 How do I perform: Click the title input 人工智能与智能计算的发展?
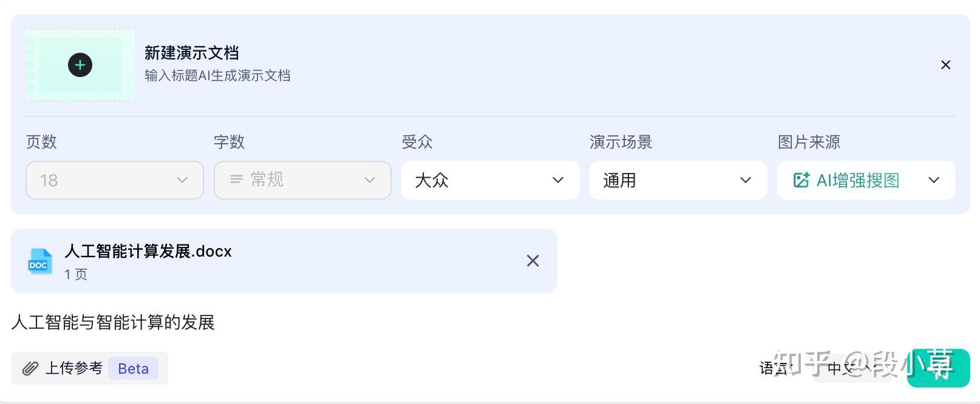click(113, 322)
